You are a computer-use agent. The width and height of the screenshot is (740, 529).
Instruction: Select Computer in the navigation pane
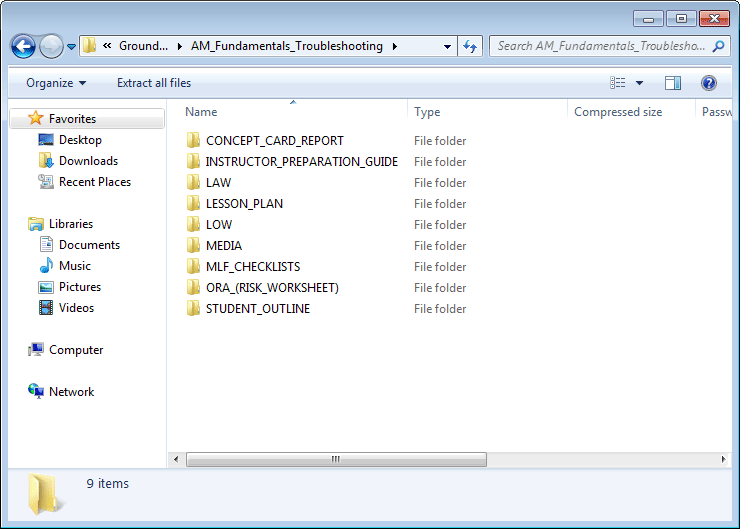tap(76, 350)
